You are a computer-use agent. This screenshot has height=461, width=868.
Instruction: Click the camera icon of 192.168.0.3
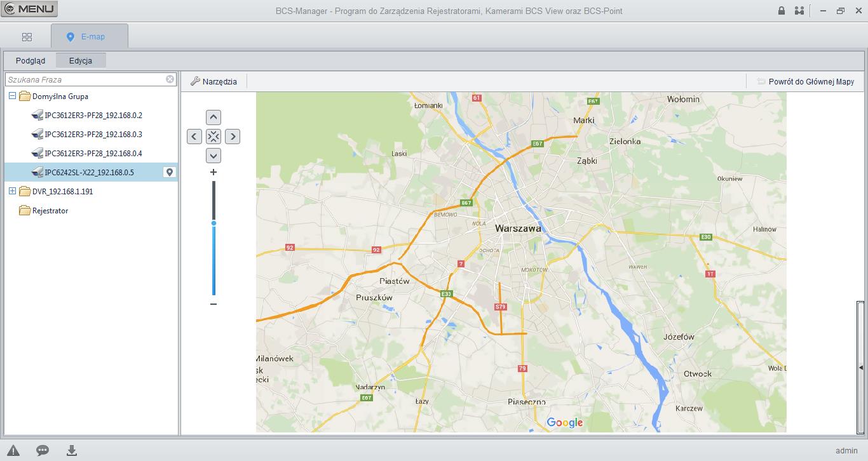coord(37,135)
